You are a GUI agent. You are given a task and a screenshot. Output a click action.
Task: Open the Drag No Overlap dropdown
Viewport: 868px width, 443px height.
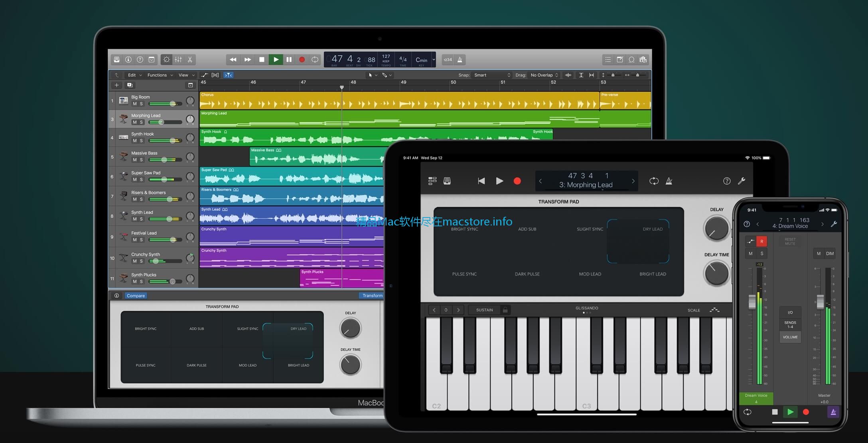[543, 75]
